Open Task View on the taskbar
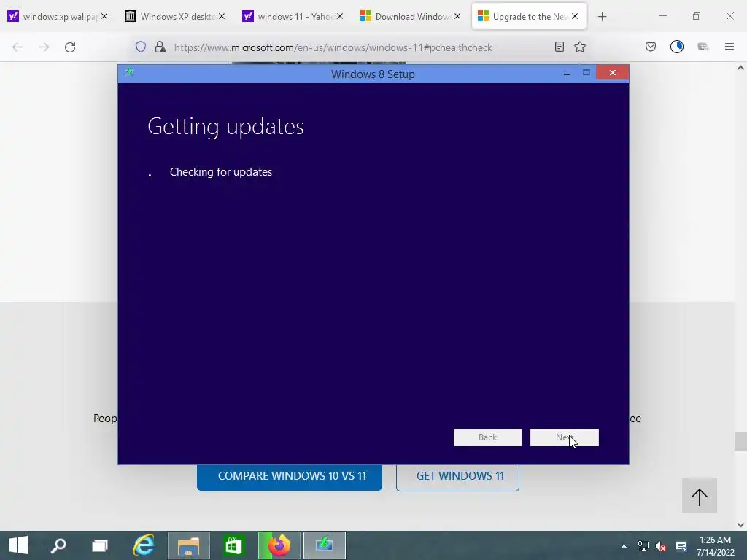Viewport: 747px width, 560px height. click(100, 545)
